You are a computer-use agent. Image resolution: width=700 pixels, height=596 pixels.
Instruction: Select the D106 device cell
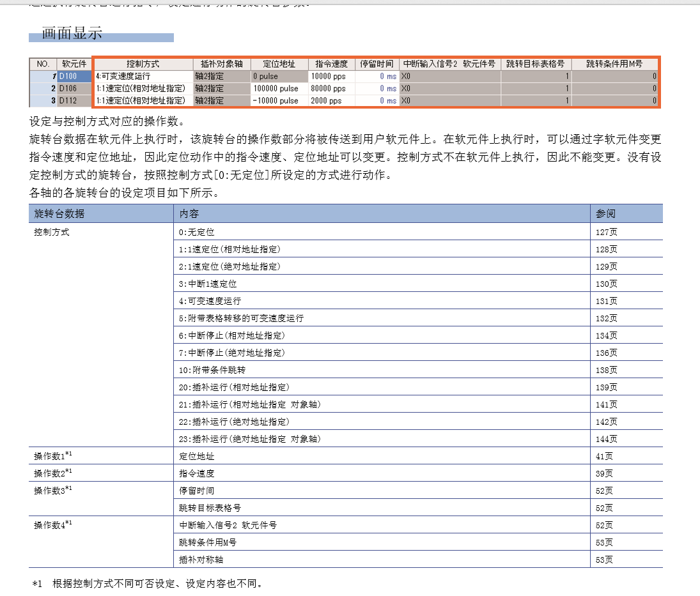74,88
